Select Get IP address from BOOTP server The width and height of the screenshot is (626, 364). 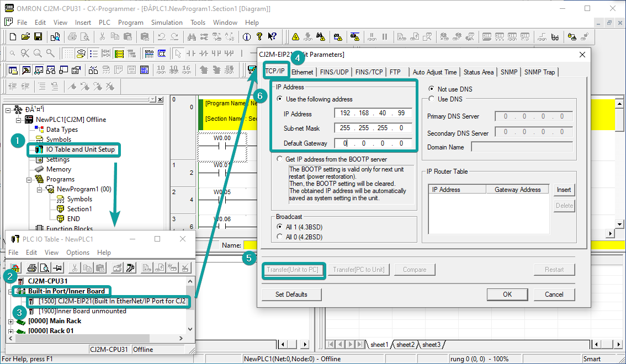[280, 159]
